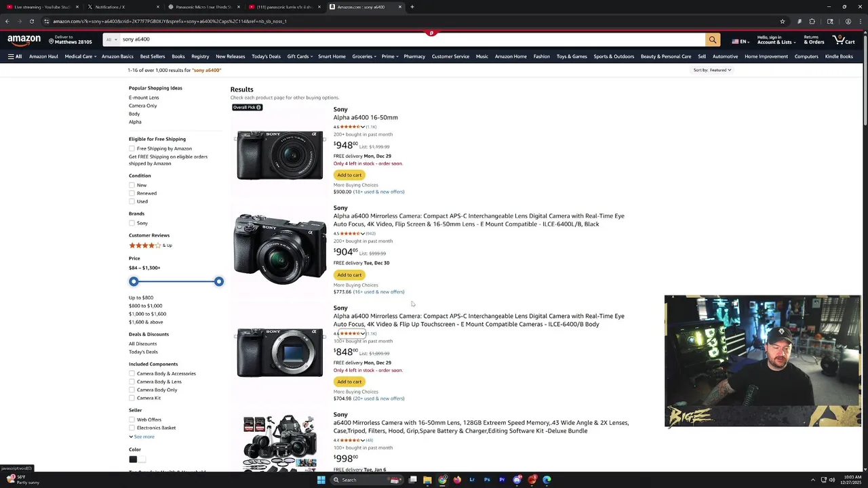This screenshot has width=868, height=488.
Task: Reload the page with the refresh icon
Action: coord(31,21)
